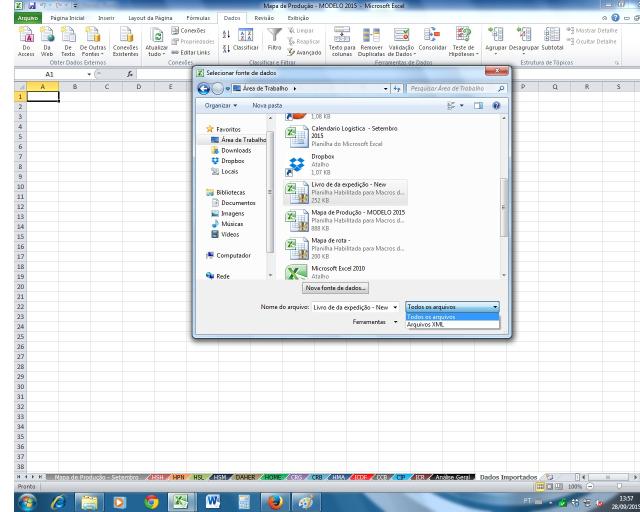640x512 pixels.
Task: Select the Dados Importados sheet tab
Action: coord(508,477)
